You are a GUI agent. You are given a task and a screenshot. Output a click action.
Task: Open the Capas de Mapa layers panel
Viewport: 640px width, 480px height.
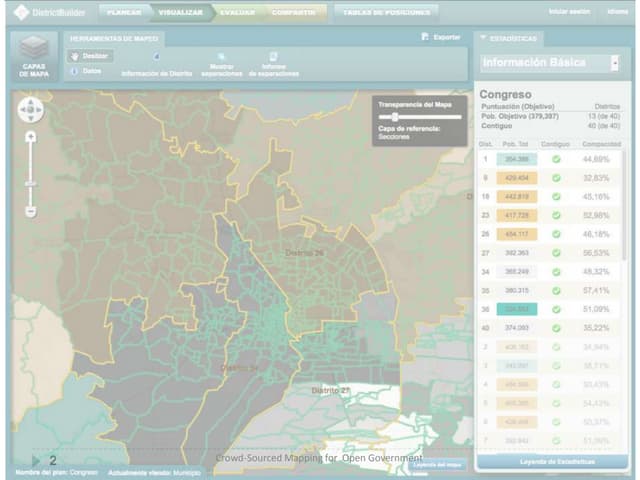(x=34, y=55)
